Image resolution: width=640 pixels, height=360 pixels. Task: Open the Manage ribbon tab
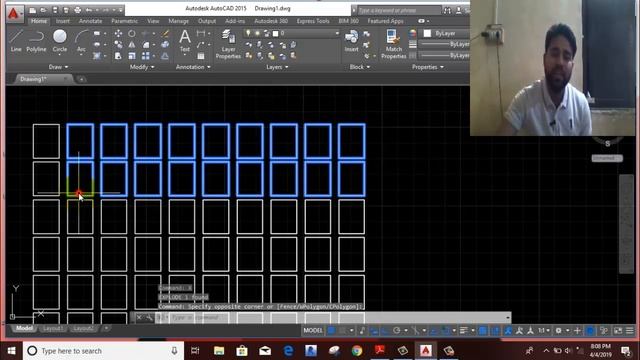(178, 21)
